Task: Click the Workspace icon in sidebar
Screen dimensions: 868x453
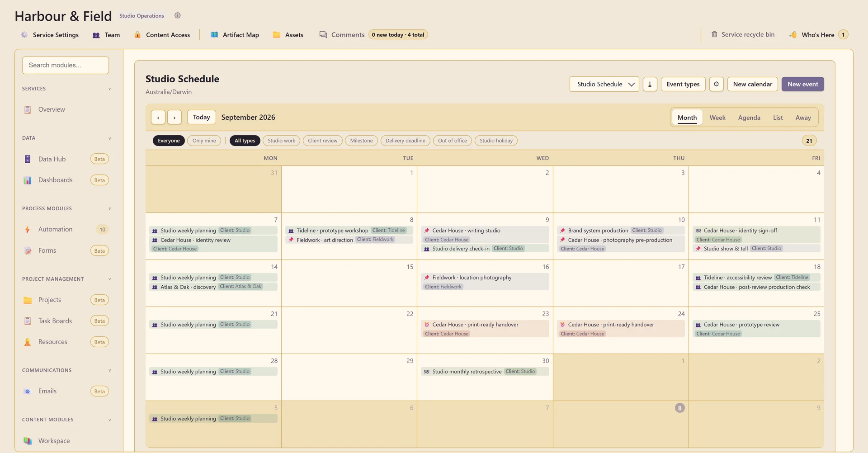Action: tap(28, 441)
